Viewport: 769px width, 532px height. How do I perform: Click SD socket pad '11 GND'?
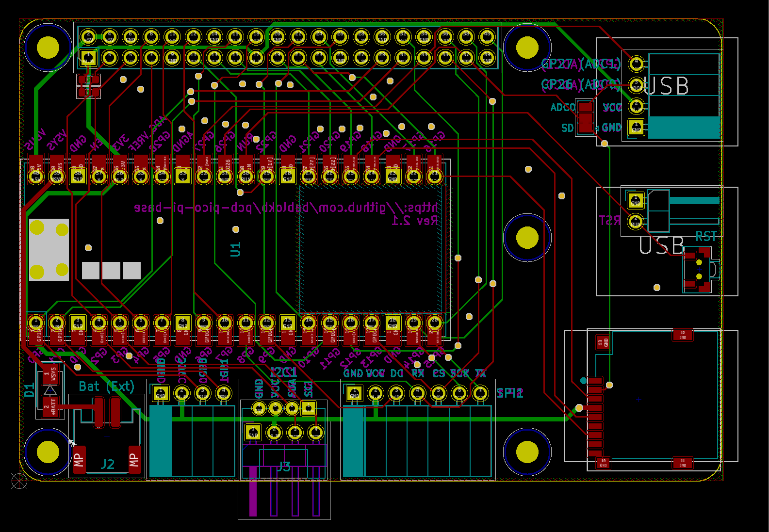[682, 463]
